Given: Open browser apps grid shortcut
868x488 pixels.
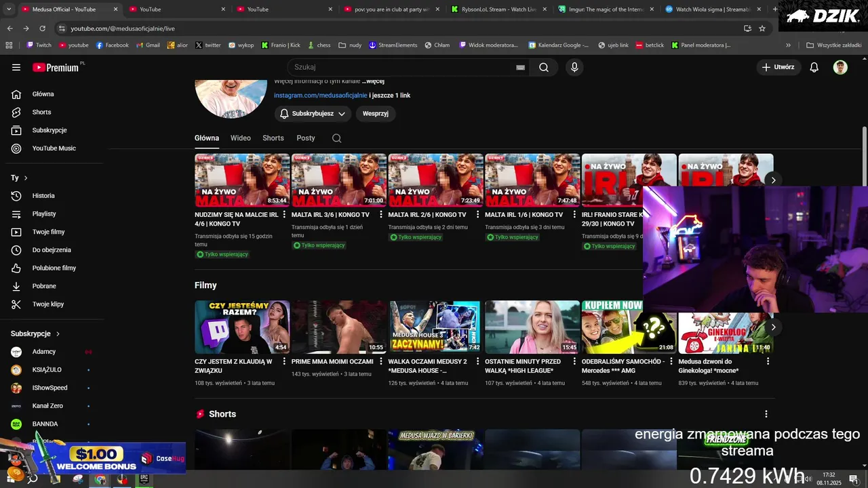Looking at the screenshot, I should (x=9, y=45).
